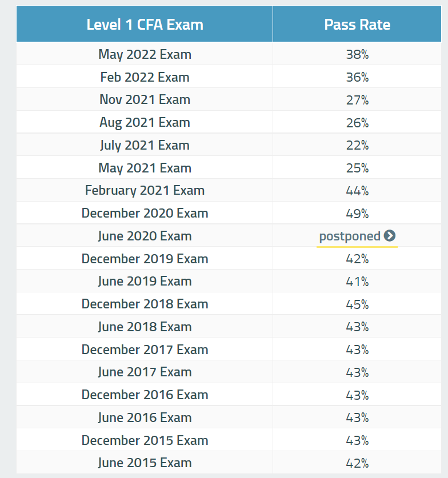448x478 pixels.
Task: Click the 38% pass rate cell
Action: tap(357, 55)
